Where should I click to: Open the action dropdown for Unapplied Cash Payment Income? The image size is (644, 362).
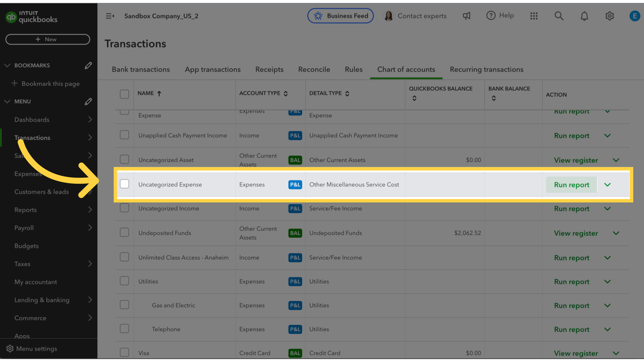tap(607, 136)
